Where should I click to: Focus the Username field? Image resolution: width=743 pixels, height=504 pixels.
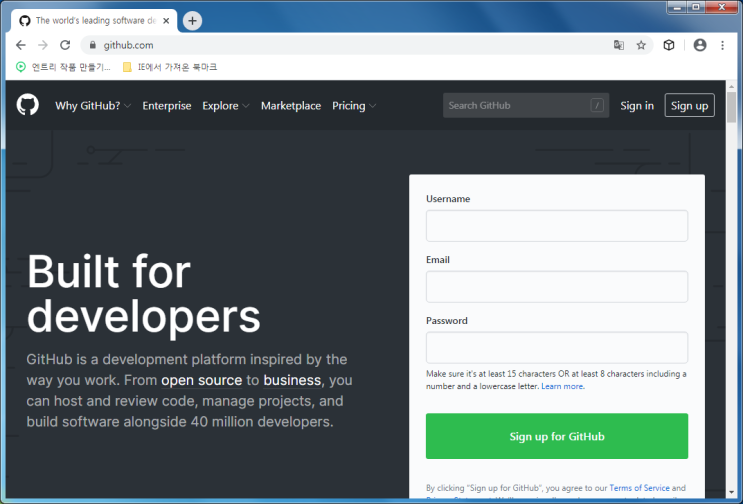(x=557, y=226)
